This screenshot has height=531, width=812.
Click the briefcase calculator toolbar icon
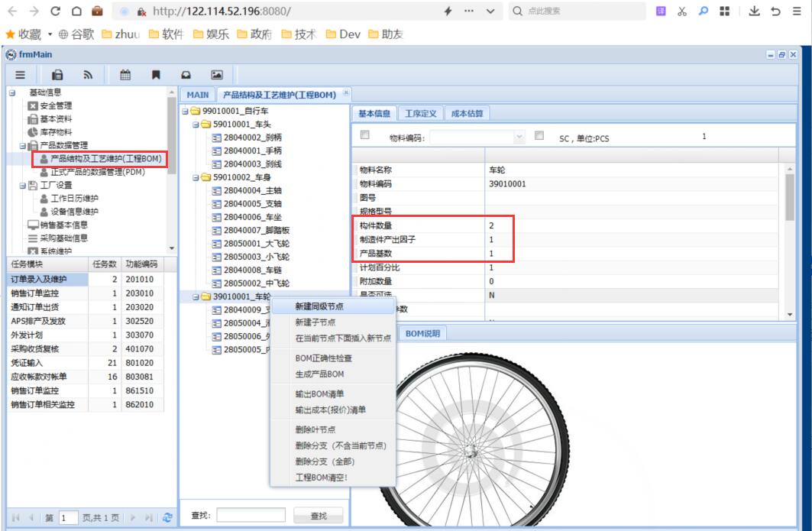[57, 75]
